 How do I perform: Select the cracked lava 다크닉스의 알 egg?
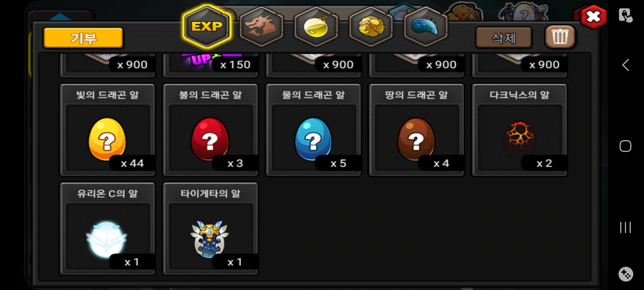click(519, 130)
